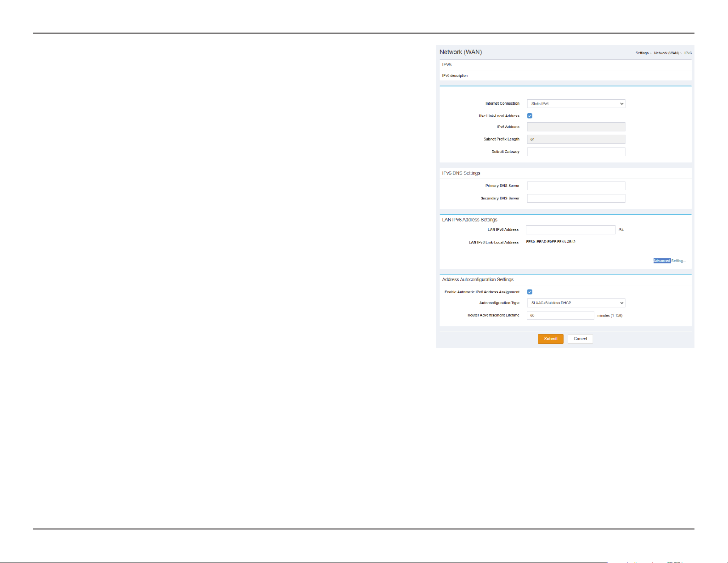Click the 'IPv6 DNS Settings' section heading
This screenshot has height=563, width=728.
pos(461,173)
